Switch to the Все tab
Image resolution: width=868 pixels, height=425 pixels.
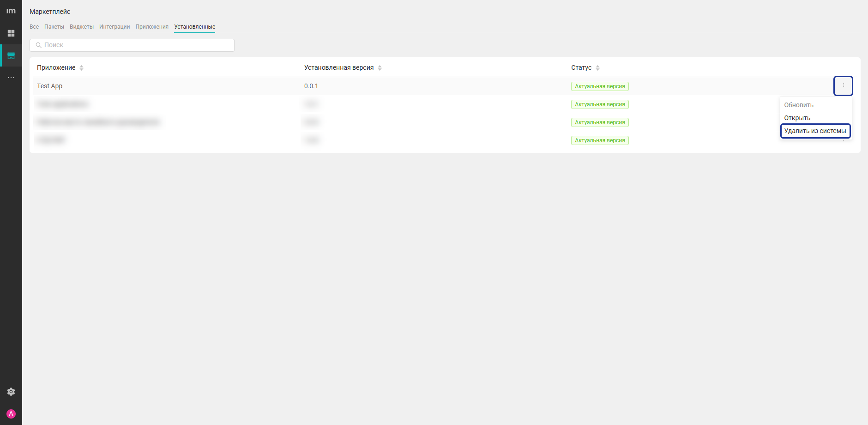point(34,27)
